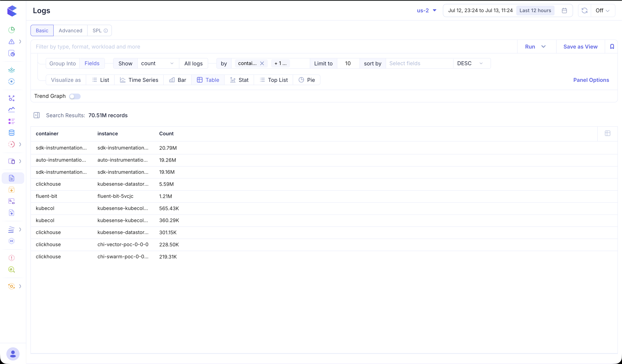Open the trend line chart icon in the sidebar
The height and width of the screenshot is (364, 622).
[x=12, y=110]
